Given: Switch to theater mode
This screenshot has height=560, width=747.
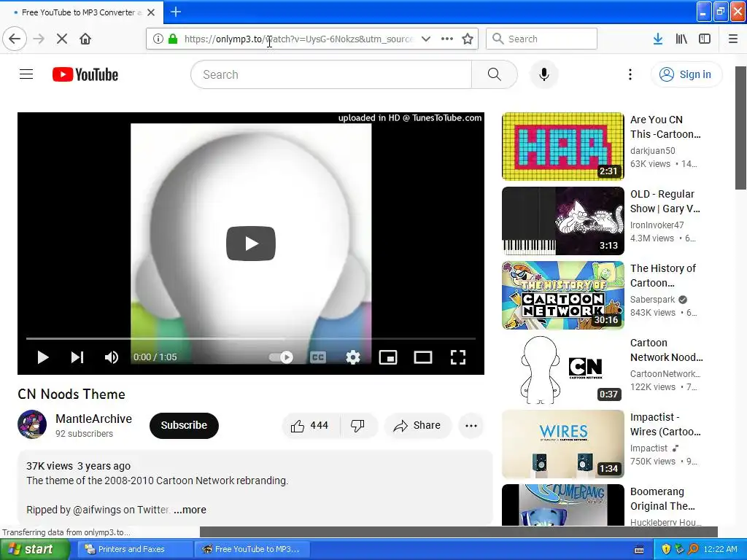Looking at the screenshot, I should [423, 357].
